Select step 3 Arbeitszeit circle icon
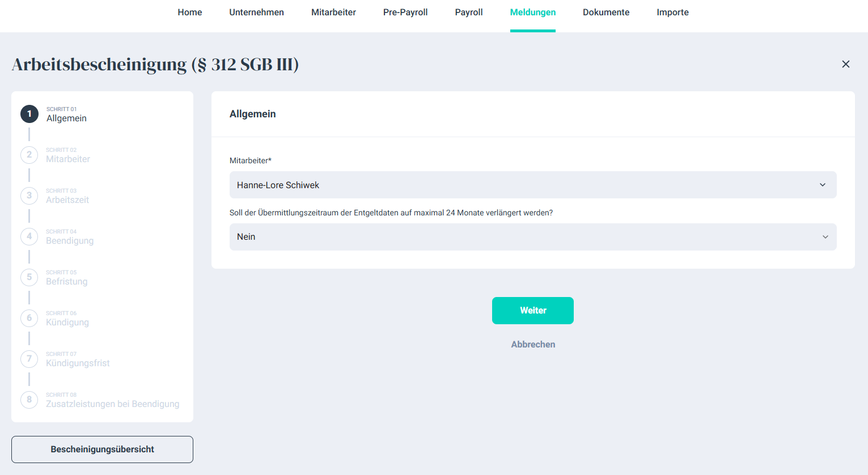This screenshot has height=475, width=868. tap(29, 196)
